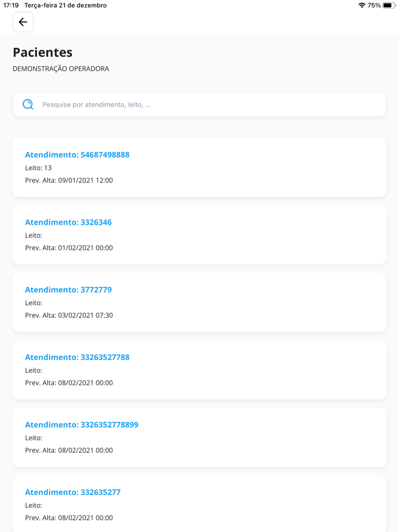The height and width of the screenshot is (532, 399).
Task: Click the search magnifier icon
Action: coord(28,104)
